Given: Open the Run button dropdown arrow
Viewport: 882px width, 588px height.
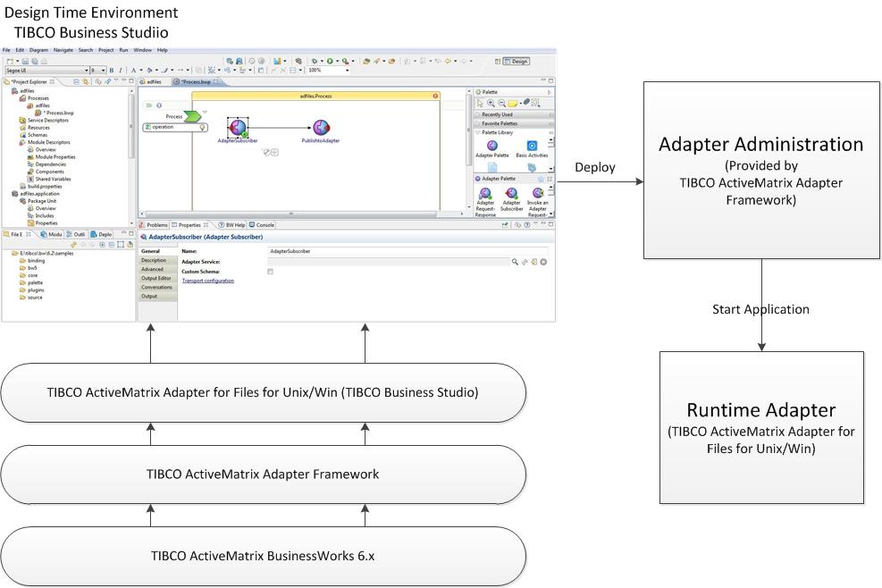Looking at the screenshot, I should 336,62.
